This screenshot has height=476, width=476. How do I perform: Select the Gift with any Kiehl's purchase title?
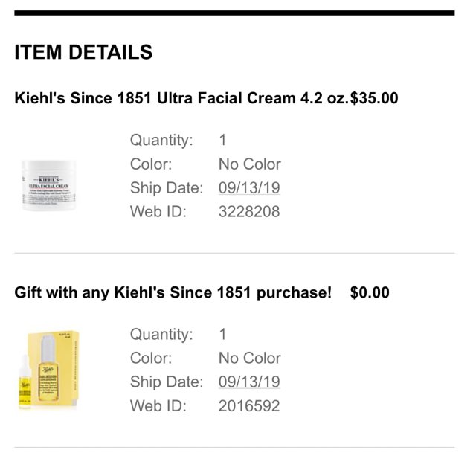click(173, 292)
